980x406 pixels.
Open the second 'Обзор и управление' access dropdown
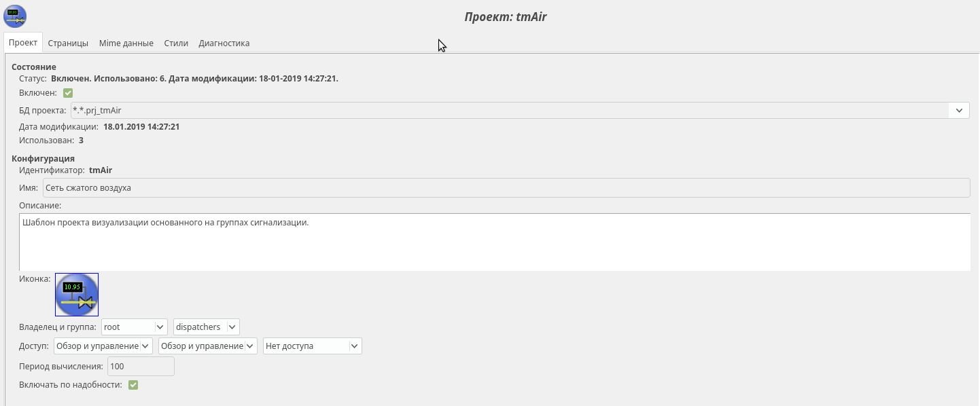pyautogui.click(x=250, y=346)
